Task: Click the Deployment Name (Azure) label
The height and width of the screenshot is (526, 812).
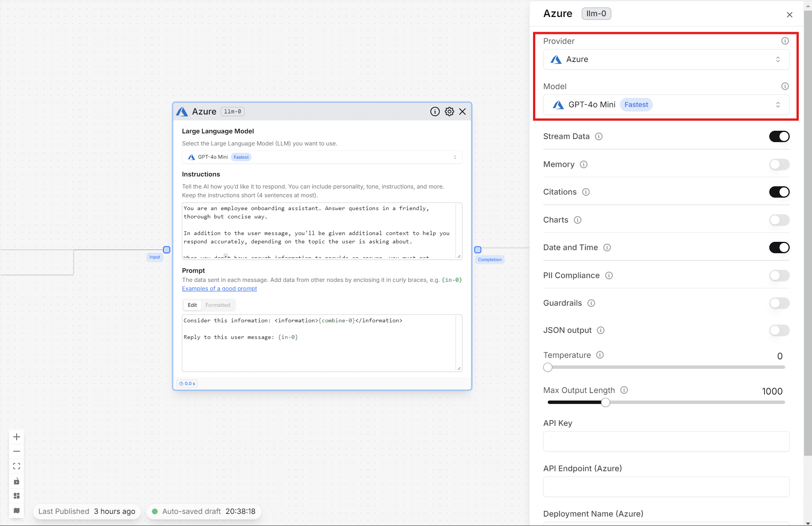Action: [x=593, y=514]
